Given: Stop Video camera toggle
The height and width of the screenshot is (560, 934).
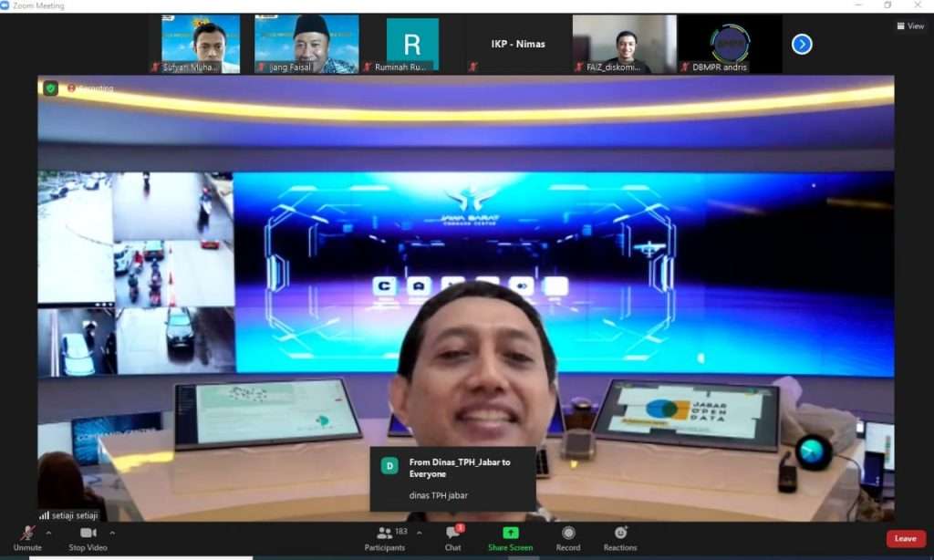Looking at the screenshot, I should [88, 535].
